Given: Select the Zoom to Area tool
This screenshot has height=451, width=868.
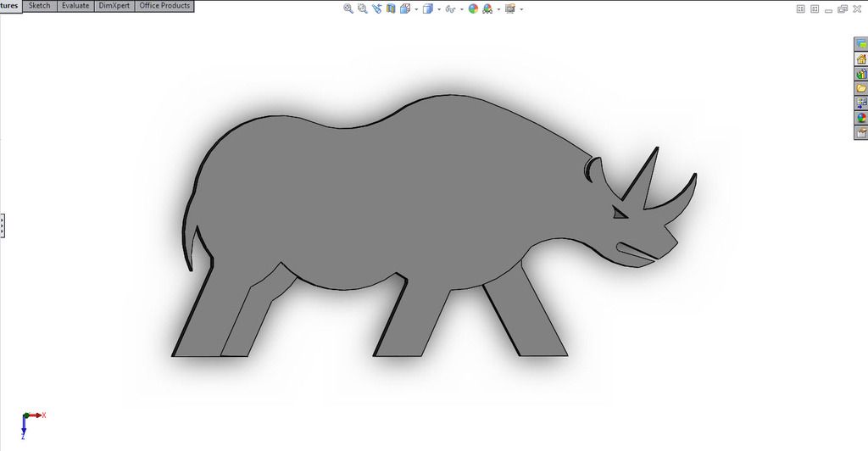Looking at the screenshot, I should (363, 8).
